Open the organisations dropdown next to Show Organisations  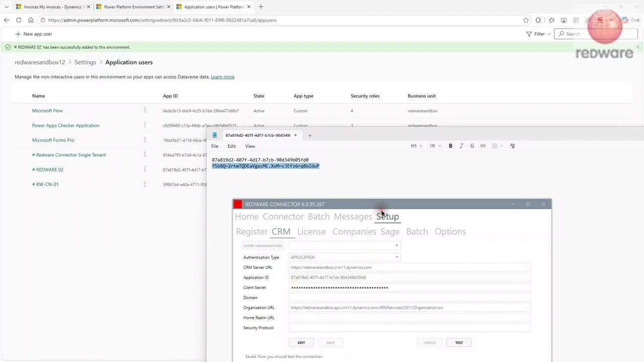pos(345,245)
